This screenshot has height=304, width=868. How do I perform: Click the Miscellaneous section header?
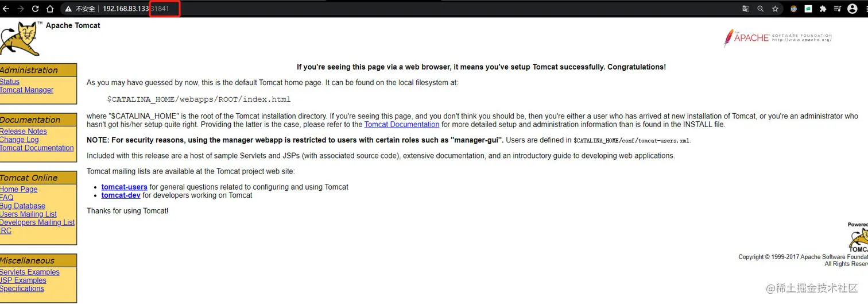(38, 260)
